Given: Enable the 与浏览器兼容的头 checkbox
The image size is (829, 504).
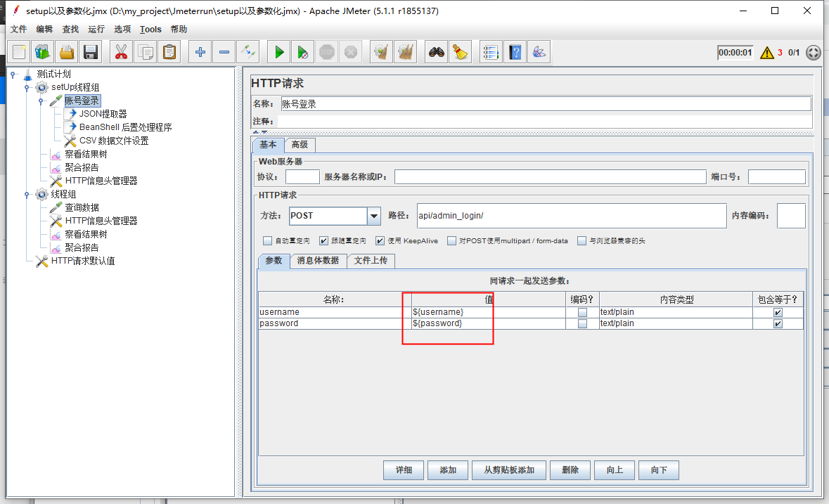Looking at the screenshot, I should [581, 241].
